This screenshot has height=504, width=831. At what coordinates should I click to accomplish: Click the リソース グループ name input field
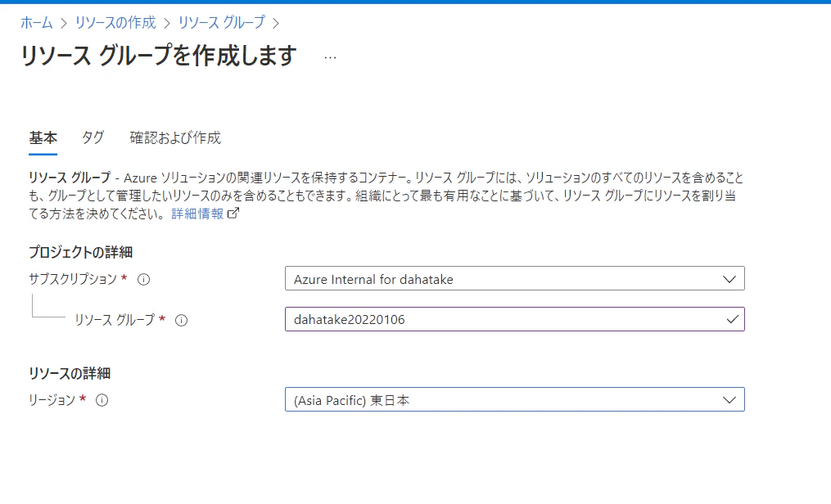515,319
